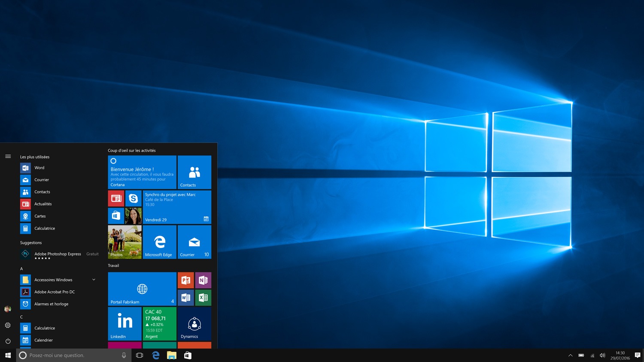Click the Adobe Photoshop Express suggestion
This screenshot has width=644, height=362.
(58, 254)
